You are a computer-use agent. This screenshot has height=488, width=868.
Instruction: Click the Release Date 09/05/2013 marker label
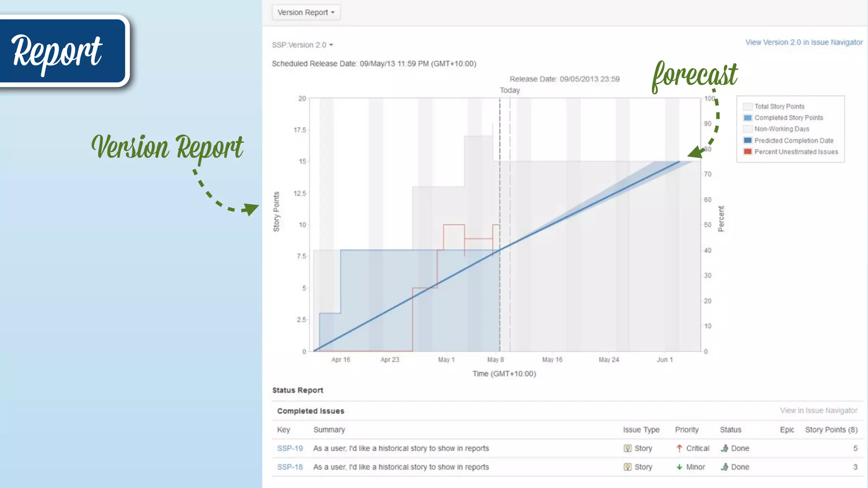pos(565,79)
